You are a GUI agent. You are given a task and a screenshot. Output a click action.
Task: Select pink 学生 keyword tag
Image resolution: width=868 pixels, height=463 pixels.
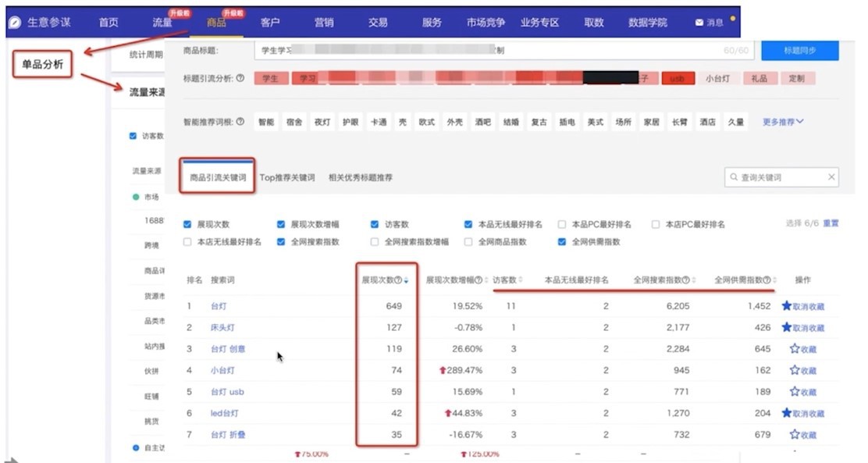click(271, 79)
